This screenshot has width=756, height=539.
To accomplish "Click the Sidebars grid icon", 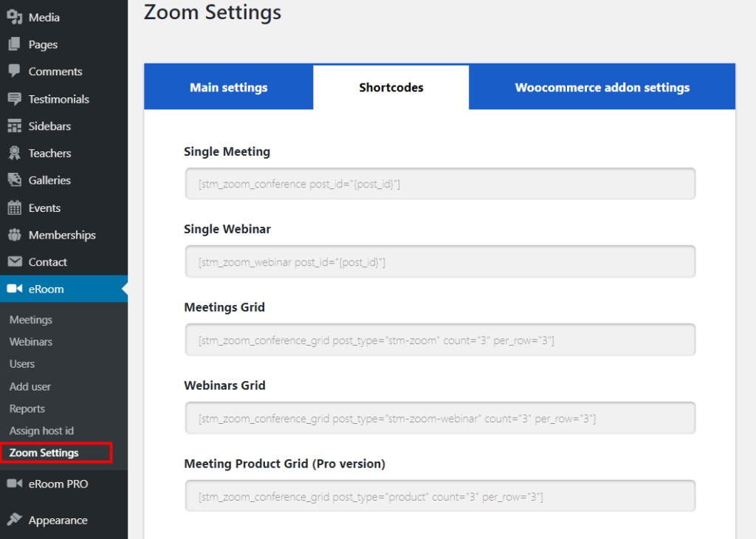I will [x=14, y=126].
